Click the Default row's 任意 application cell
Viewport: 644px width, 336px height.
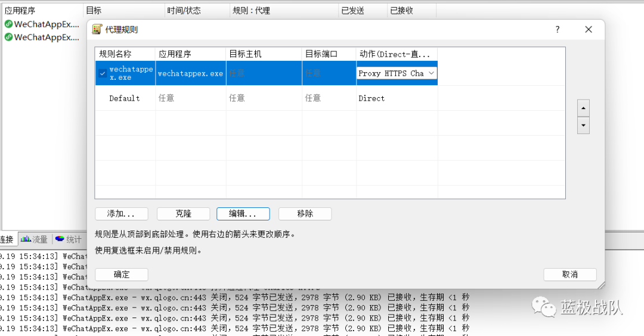191,98
